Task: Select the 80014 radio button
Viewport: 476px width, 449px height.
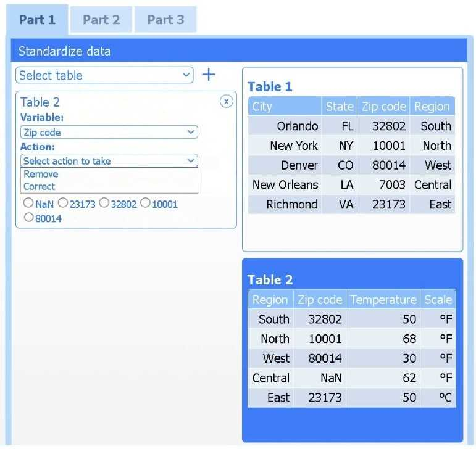Action: [28, 217]
